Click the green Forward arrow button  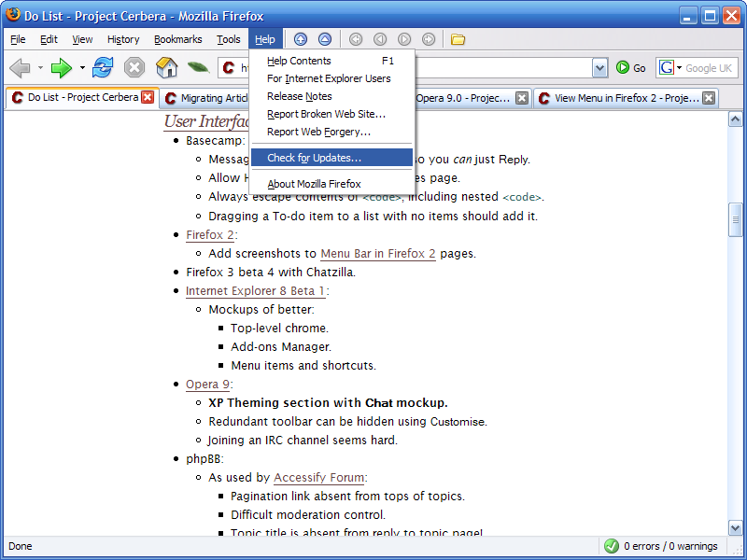pyautogui.click(x=61, y=68)
